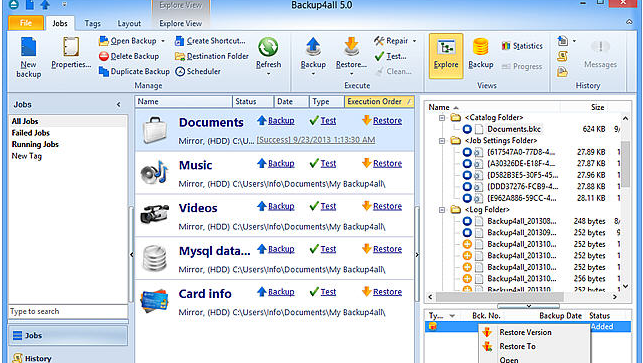The width and height of the screenshot is (643, 363).
Task: Click the ribbon Backup execute icon
Action: 313,47
